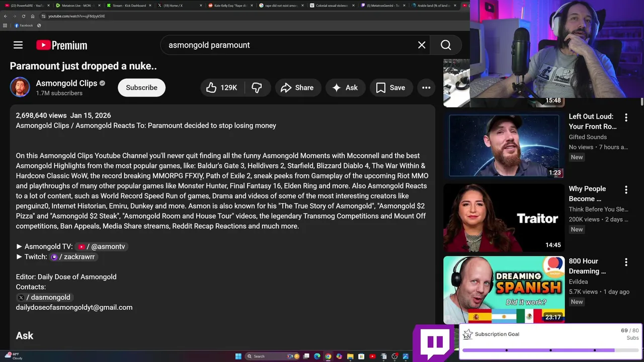Viewport: 644px width, 362px height.
Task: Click the browser forward arrow
Action: pos(15,16)
